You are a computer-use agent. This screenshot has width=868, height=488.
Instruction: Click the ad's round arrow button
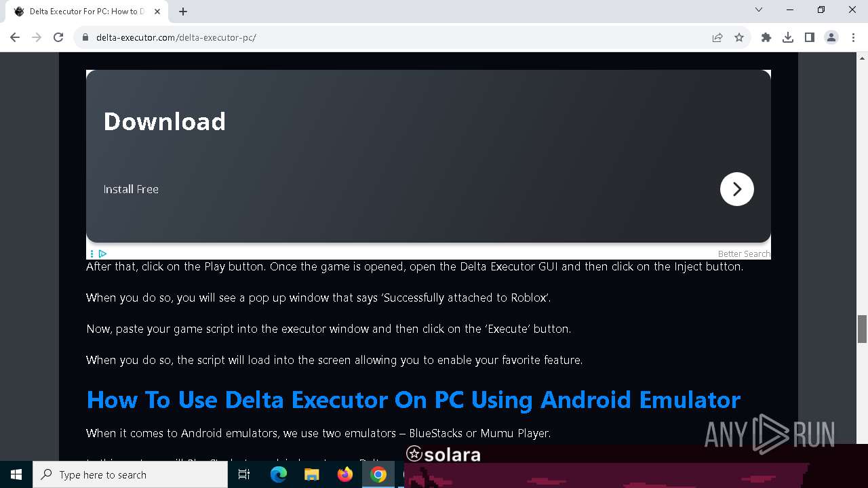(x=737, y=189)
